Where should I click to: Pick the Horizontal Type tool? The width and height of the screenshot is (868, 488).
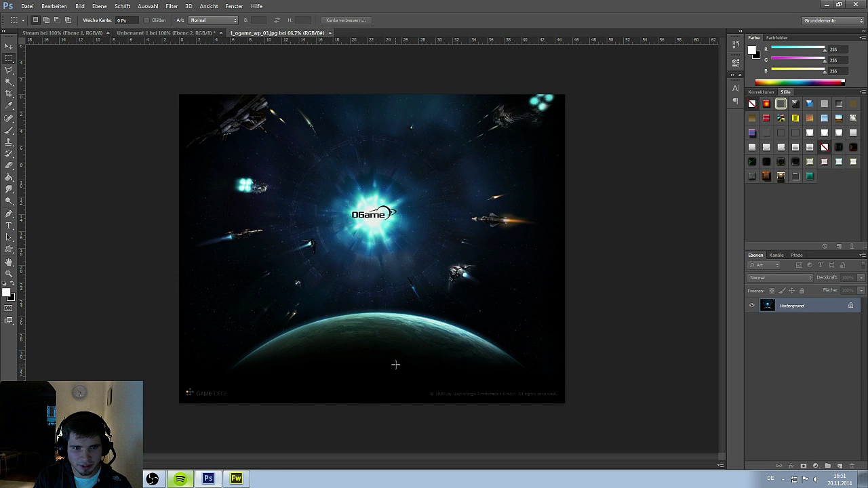pos(9,225)
